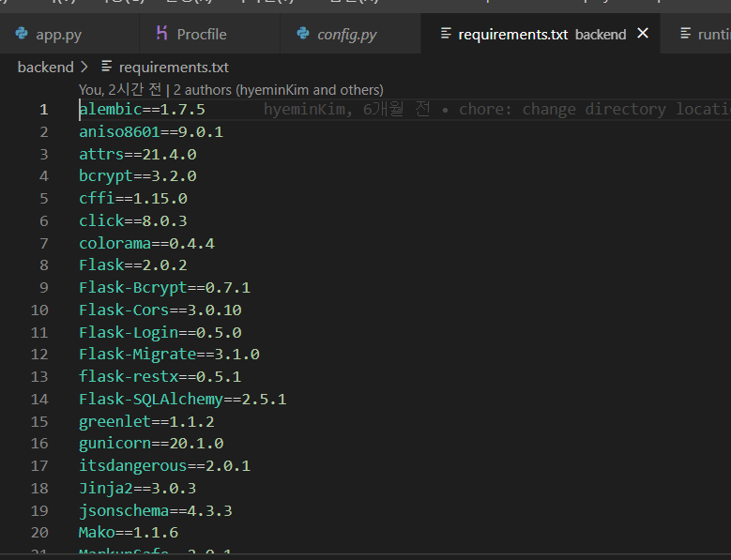The width and height of the screenshot is (731, 560).
Task: Click the Heroku icon on Procfile tab
Action: tap(161, 33)
